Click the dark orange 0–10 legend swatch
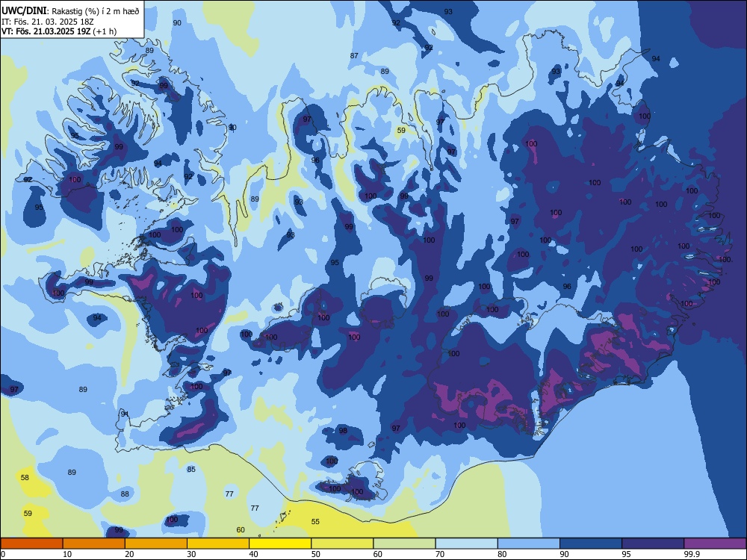747x560 pixels. (x=31, y=544)
